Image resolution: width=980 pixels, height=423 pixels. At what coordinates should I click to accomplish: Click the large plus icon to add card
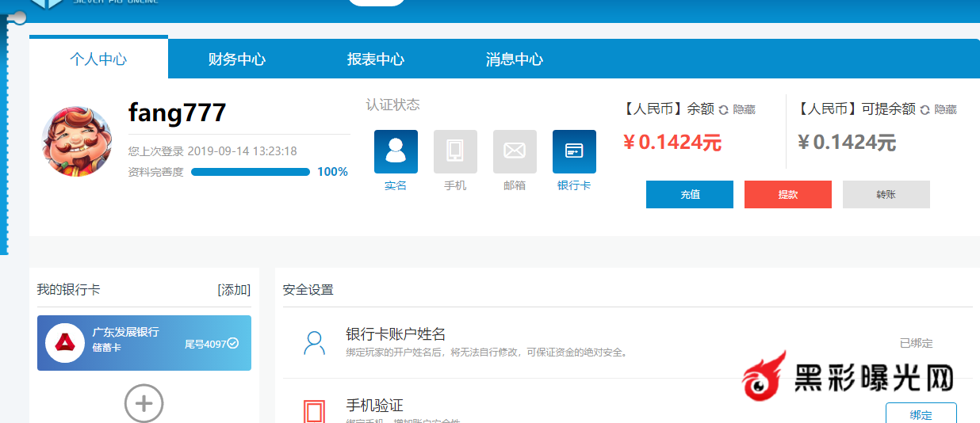[x=144, y=403]
